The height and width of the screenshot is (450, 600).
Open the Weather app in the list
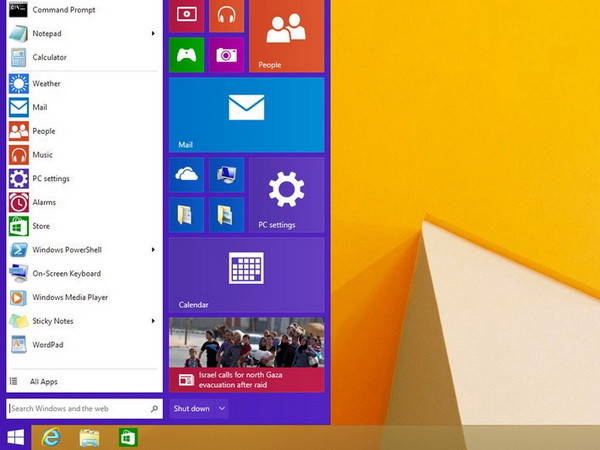click(84, 83)
